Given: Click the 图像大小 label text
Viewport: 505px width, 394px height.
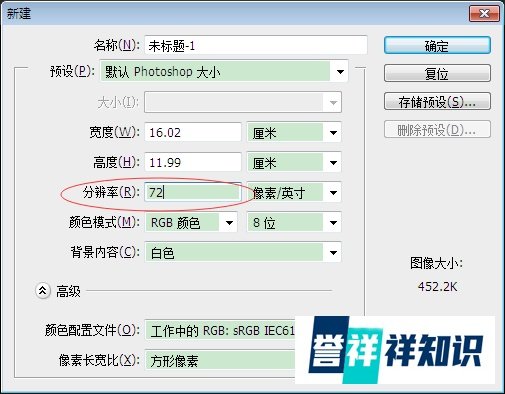Looking at the screenshot, I should coord(437,263).
